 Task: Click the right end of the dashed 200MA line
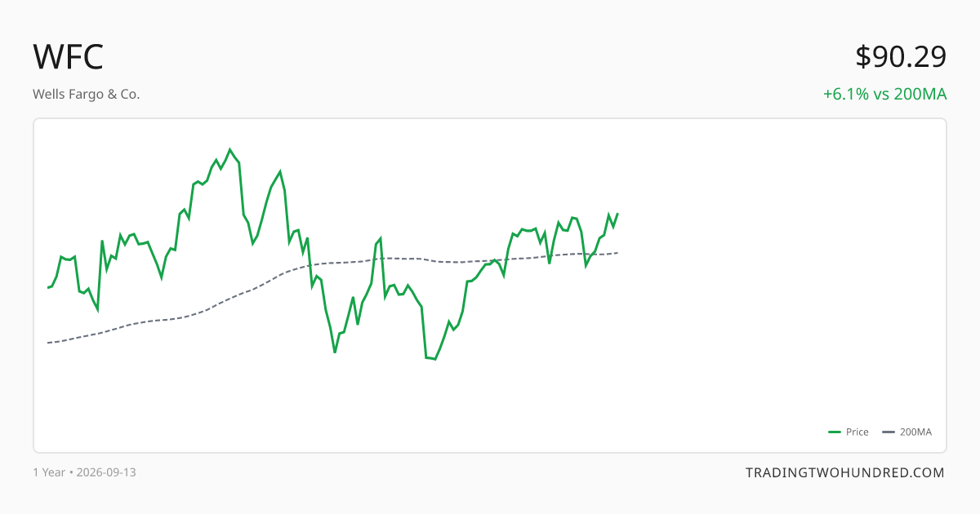617,253
